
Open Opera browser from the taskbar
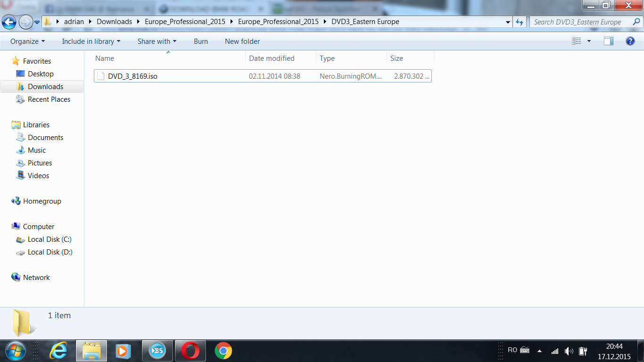click(x=190, y=351)
